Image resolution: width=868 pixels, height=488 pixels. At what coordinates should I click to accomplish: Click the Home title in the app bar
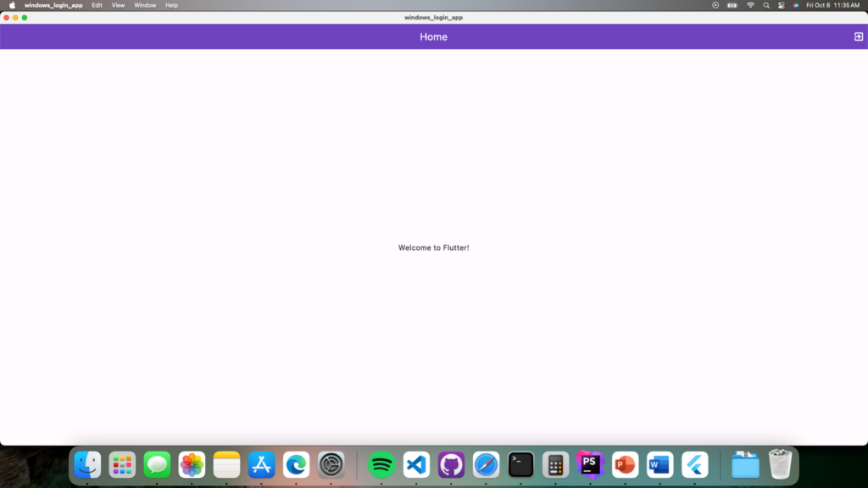coord(434,36)
